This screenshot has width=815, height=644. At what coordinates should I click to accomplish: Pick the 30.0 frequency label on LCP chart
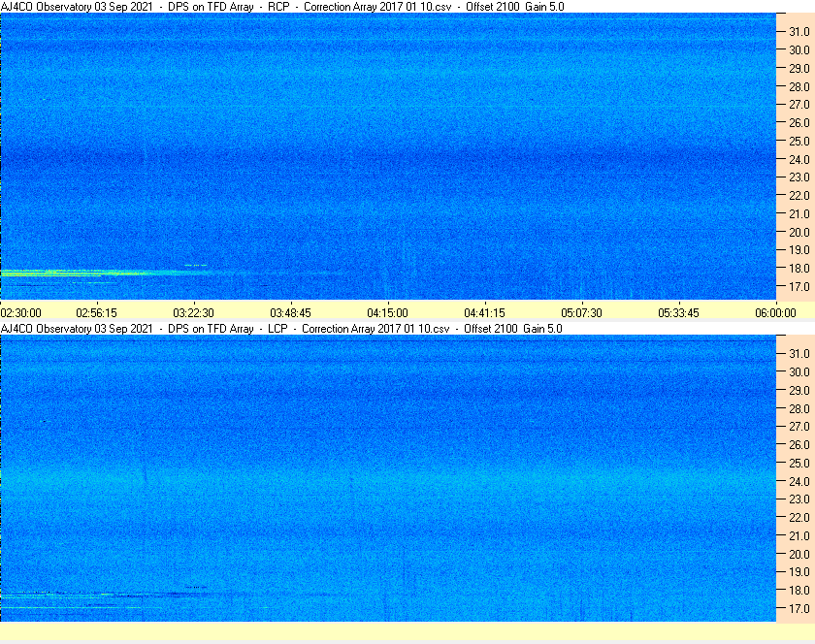click(799, 372)
